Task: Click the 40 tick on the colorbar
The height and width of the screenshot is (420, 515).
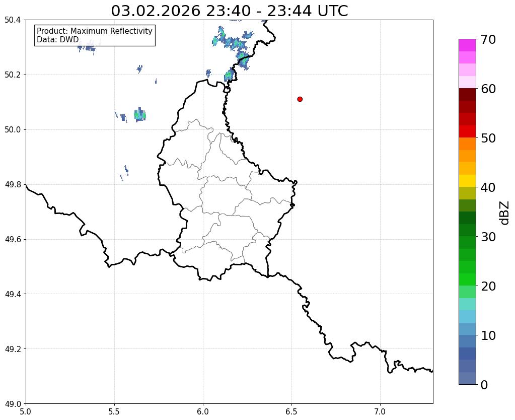Action: pyautogui.click(x=488, y=187)
